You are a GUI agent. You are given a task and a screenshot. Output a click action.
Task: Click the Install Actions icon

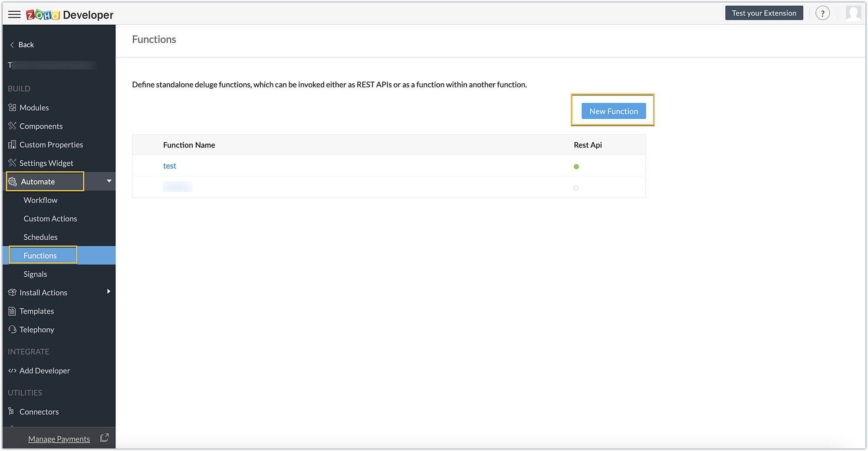[12, 293]
